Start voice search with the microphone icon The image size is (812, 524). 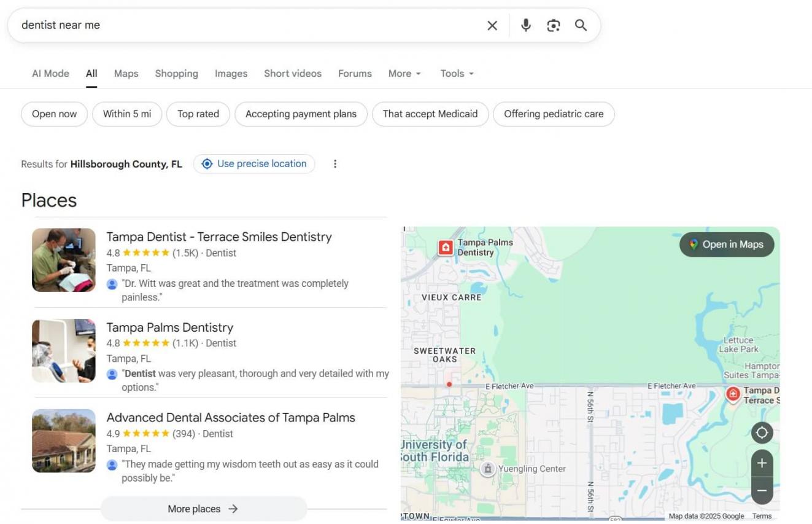pyautogui.click(x=526, y=25)
